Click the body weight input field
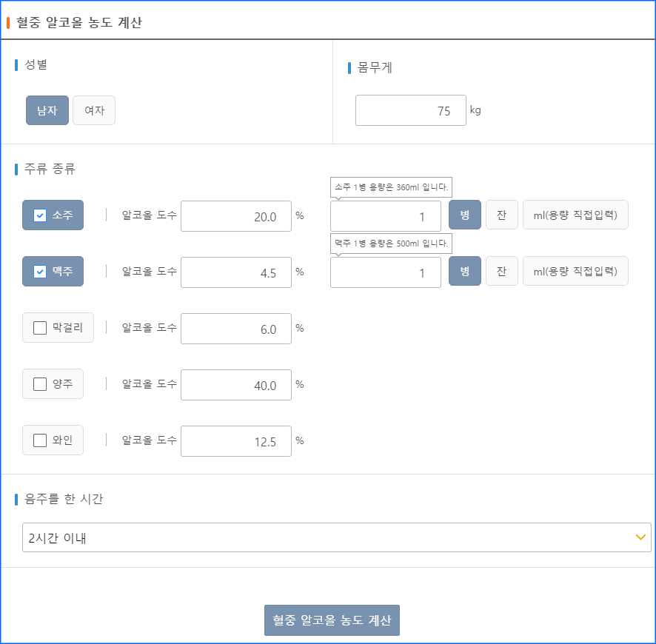 coord(411,110)
